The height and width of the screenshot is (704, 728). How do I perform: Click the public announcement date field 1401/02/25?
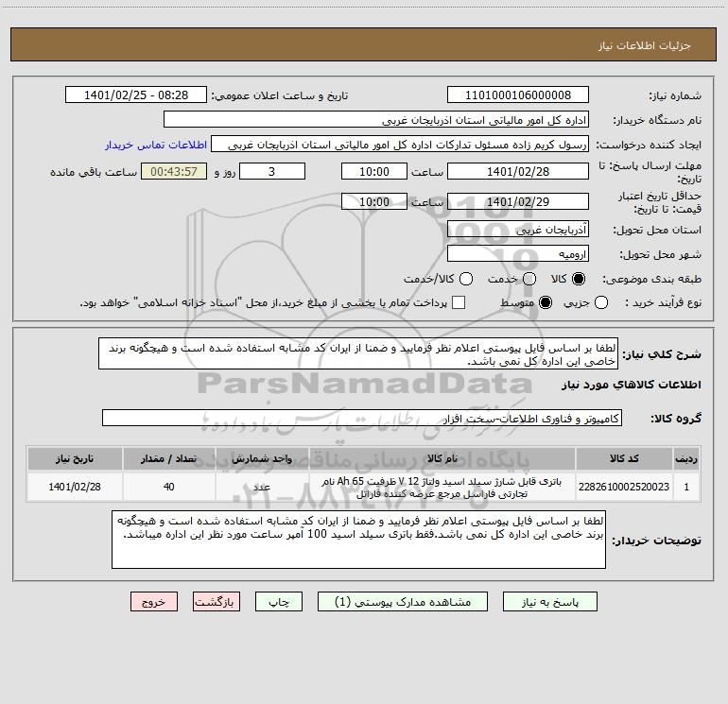pyautogui.click(x=136, y=94)
